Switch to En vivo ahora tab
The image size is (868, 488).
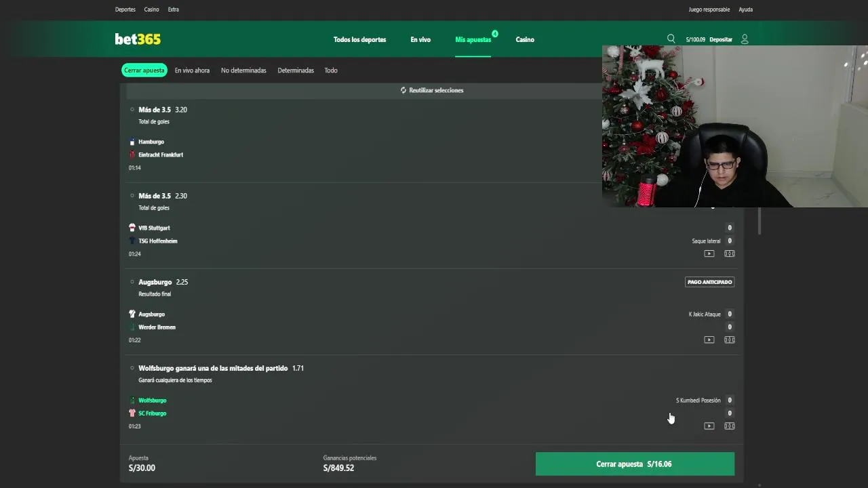pyautogui.click(x=192, y=70)
